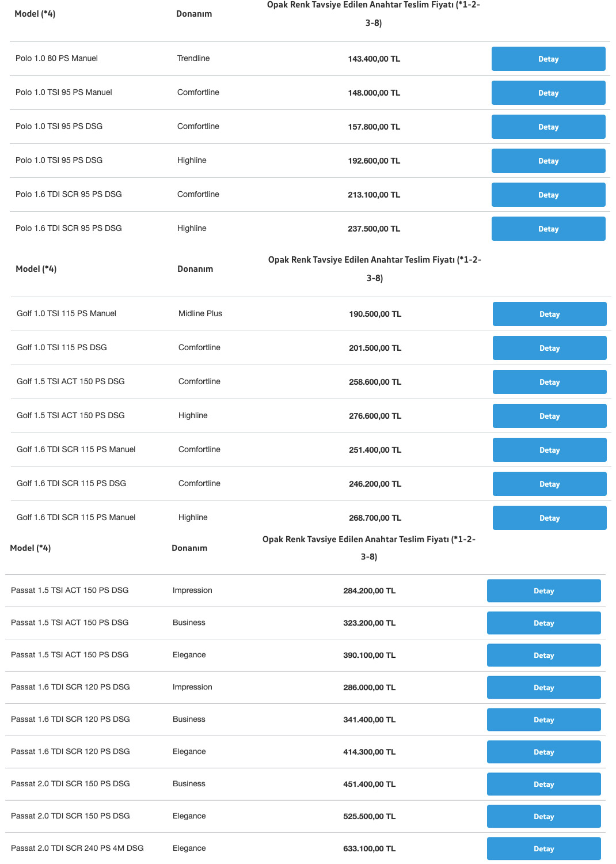The height and width of the screenshot is (864, 616).
Task: Click the Trendline trim label
Action: [193, 58]
